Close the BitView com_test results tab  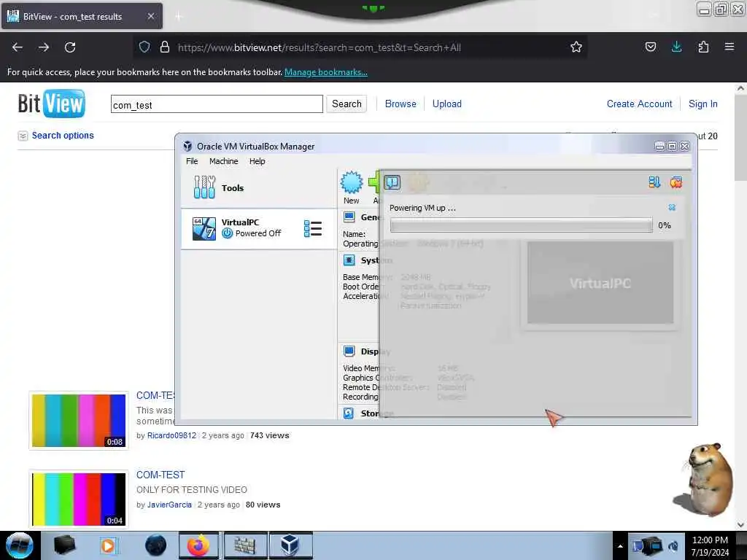tap(151, 16)
